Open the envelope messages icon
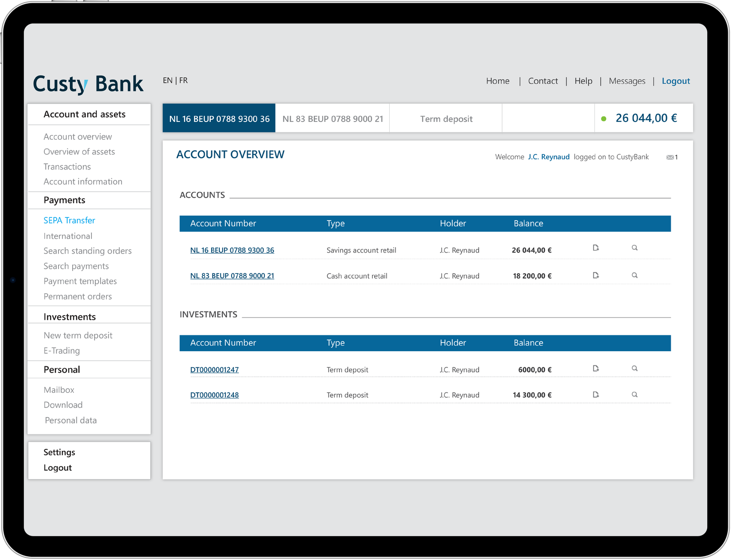Screen dimensions: 731x560 tap(670, 158)
